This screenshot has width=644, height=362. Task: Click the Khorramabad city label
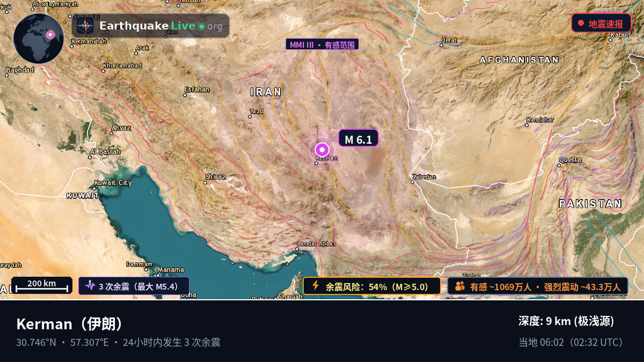click(122, 65)
